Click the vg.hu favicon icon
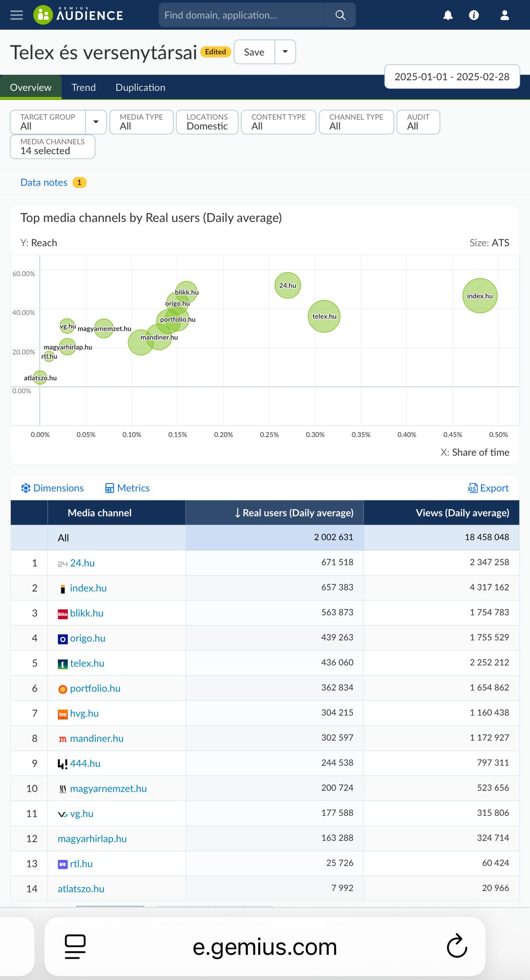Viewport: 530px width, 980px height. (x=63, y=814)
